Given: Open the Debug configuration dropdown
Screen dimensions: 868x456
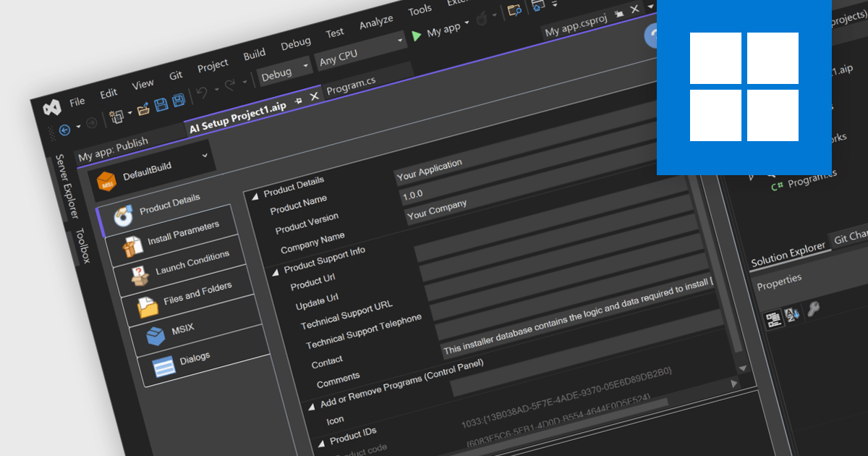Looking at the screenshot, I should pyautogui.click(x=286, y=71).
